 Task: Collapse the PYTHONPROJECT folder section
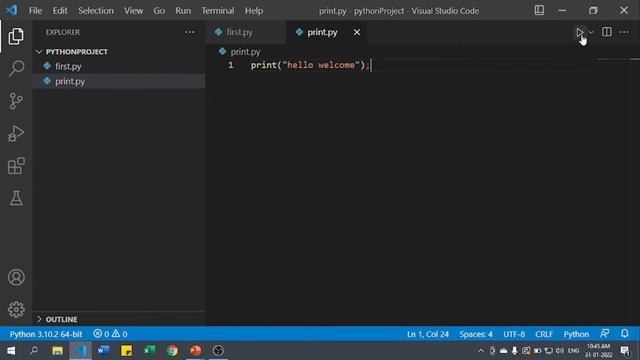77,52
